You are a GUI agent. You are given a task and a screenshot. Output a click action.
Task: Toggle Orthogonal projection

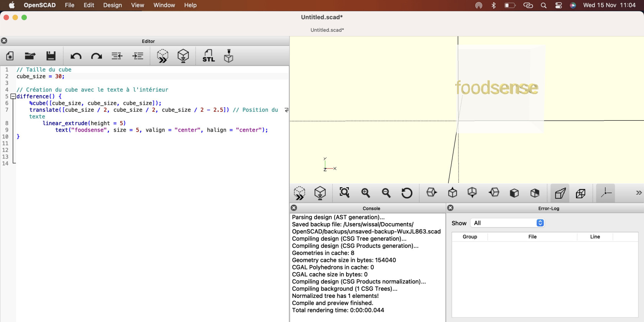(581, 193)
